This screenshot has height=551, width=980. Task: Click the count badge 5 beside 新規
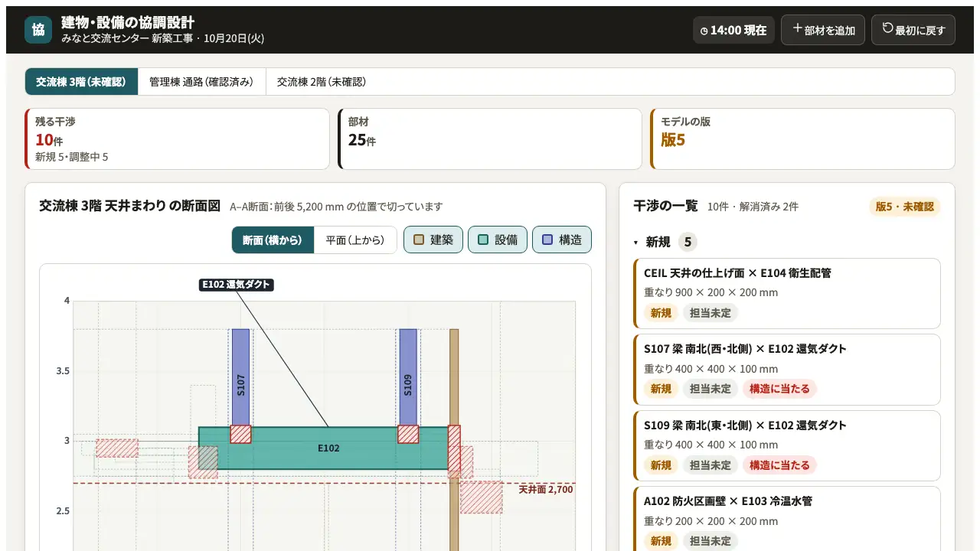pyautogui.click(x=688, y=242)
